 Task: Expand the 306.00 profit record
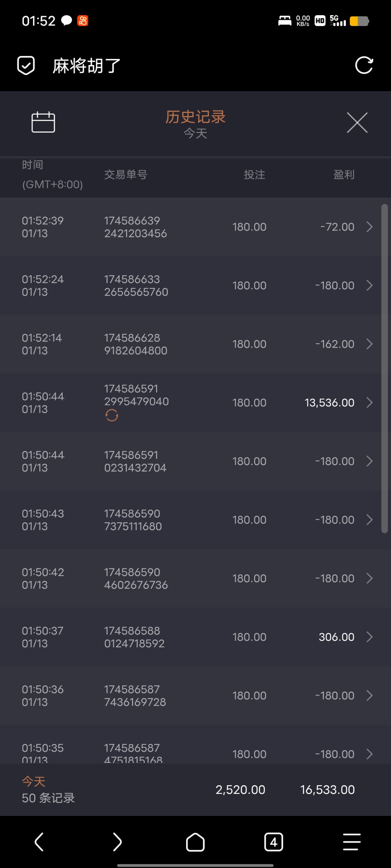[369, 637]
